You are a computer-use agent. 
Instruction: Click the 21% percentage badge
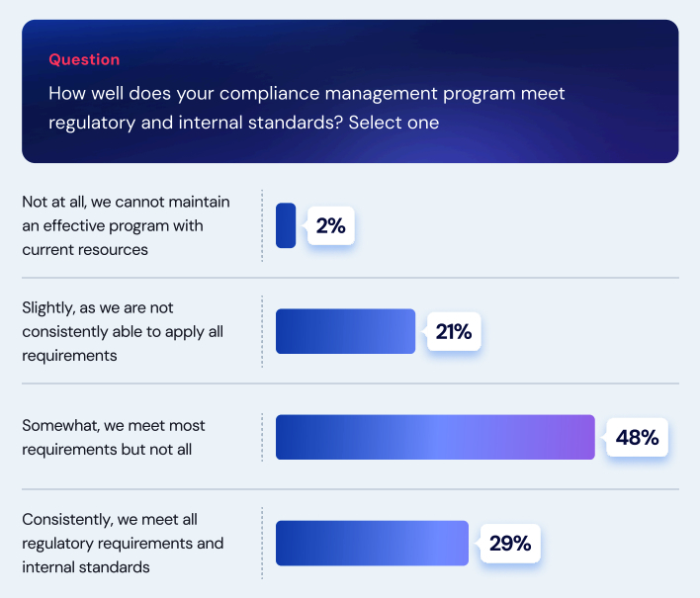coord(454,332)
